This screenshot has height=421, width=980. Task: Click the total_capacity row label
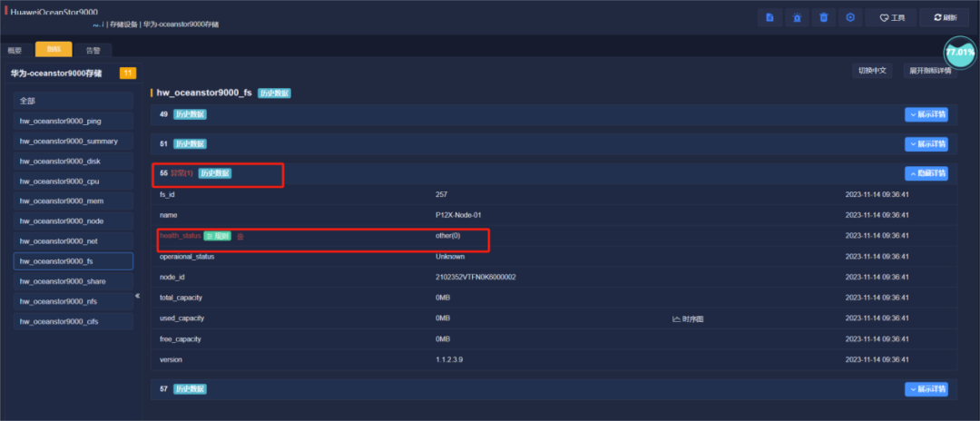pos(181,298)
